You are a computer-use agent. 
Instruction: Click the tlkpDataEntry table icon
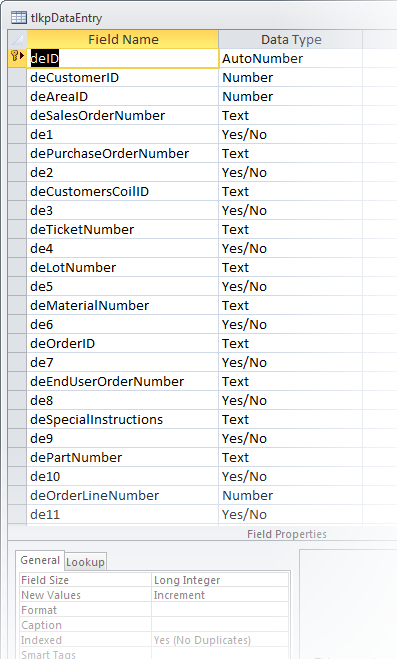tap(19, 18)
